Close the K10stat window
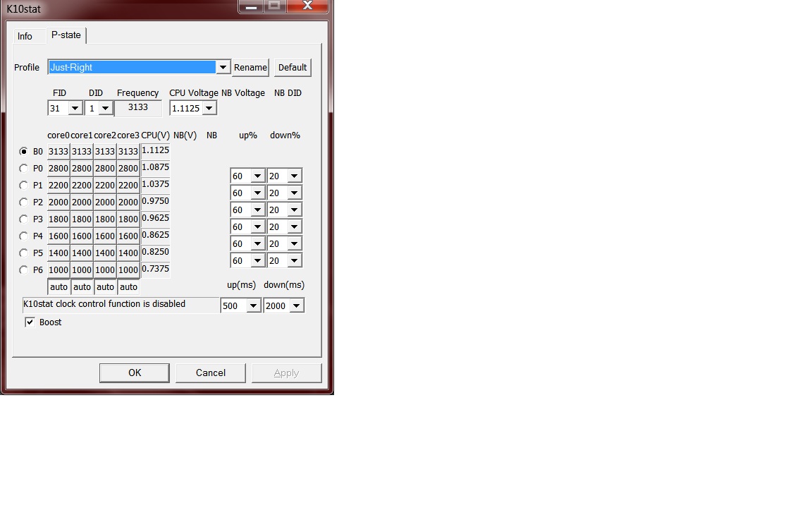This screenshot has width=812, height=508. [307, 6]
